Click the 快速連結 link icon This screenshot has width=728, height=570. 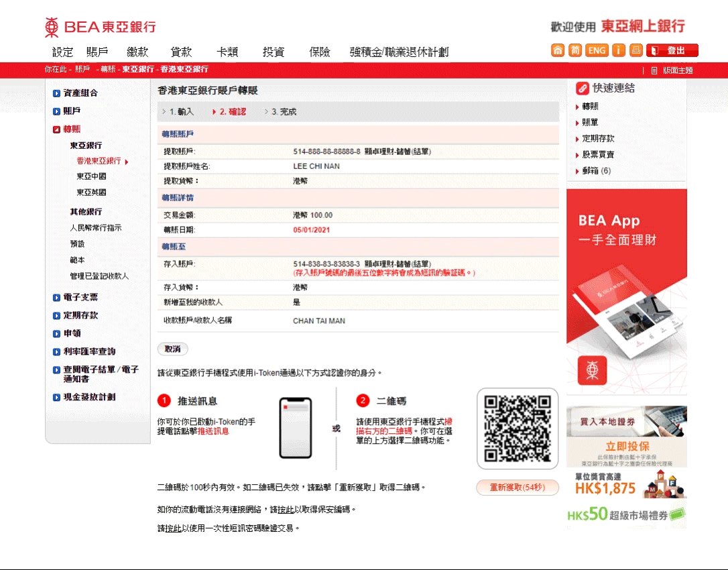click(x=583, y=89)
